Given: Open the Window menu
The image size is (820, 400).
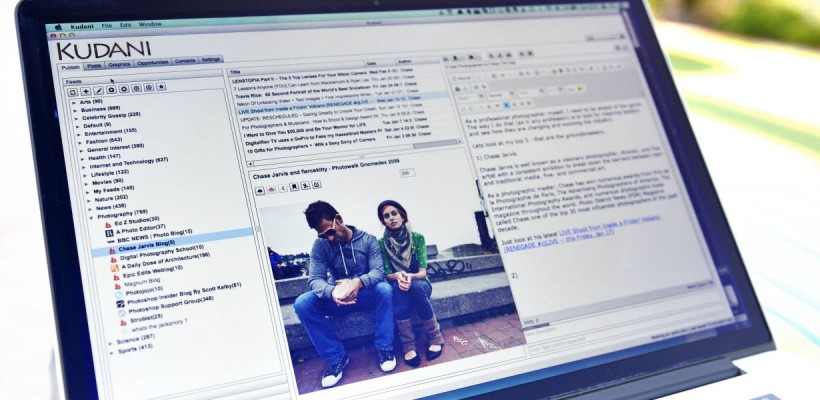Looking at the screenshot, I should click(x=150, y=24).
